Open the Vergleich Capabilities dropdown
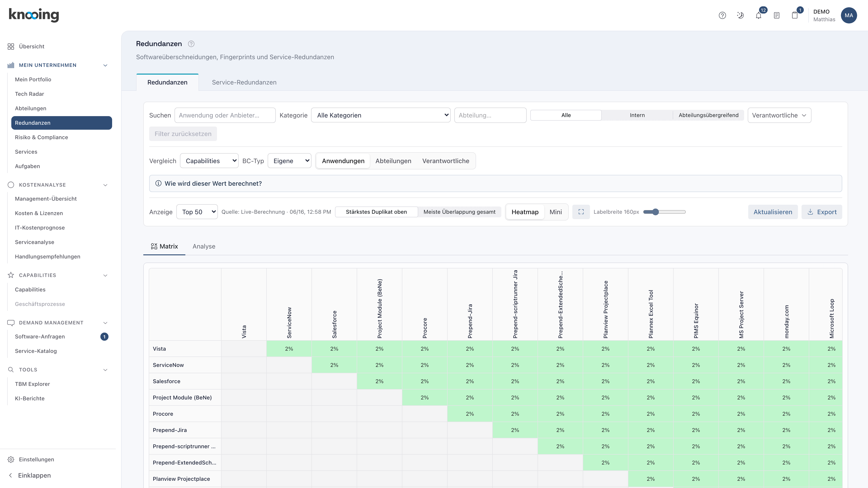Viewport: 868px width, 488px height. tap(209, 161)
